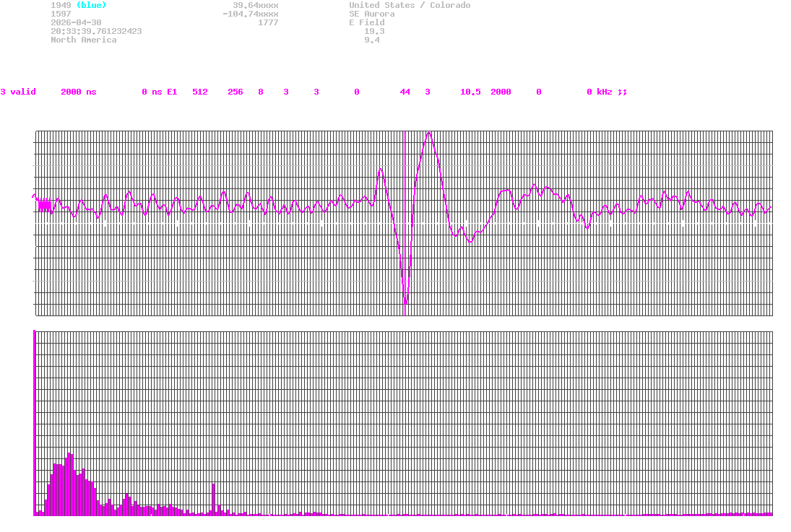Click the 10.5 gain value
The width and height of the screenshot is (791, 532).
(470, 92)
